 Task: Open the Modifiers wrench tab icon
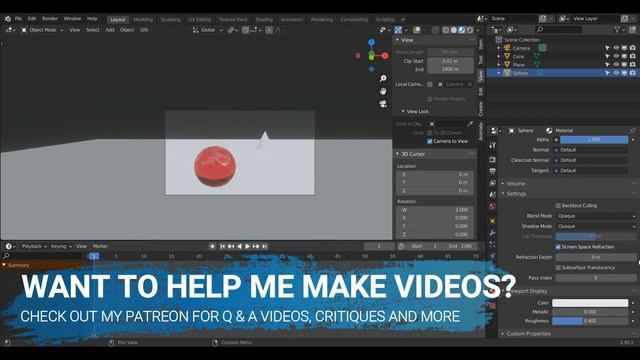pos(492,233)
